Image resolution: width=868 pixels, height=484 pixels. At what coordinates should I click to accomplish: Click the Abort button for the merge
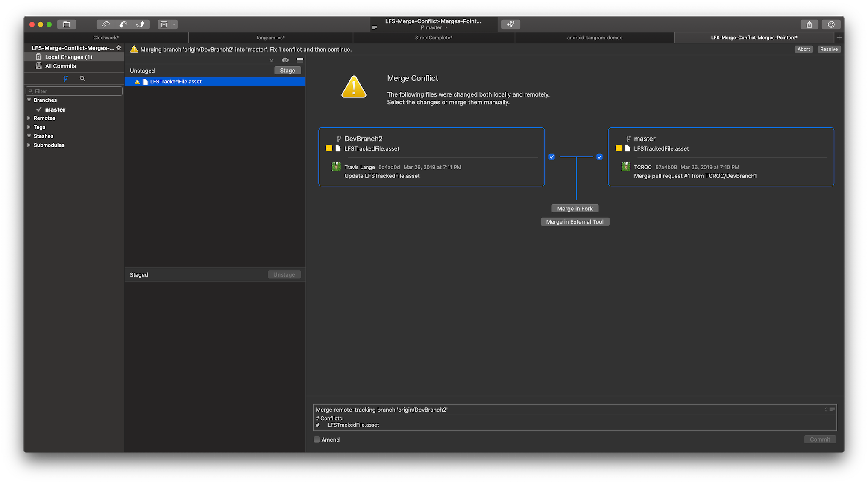(x=803, y=49)
